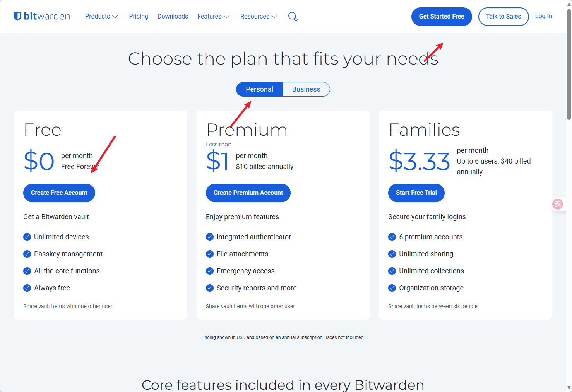Click the Create Free Account button

[x=59, y=193]
